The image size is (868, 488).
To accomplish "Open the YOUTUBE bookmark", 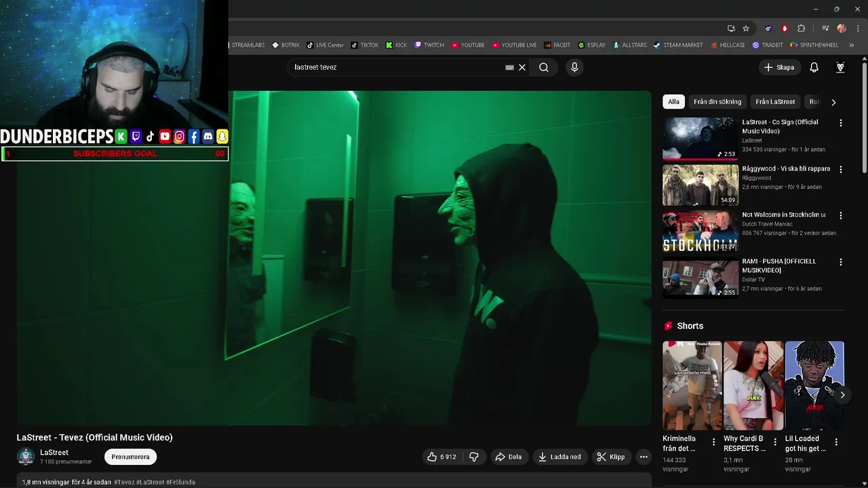I will [x=468, y=45].
